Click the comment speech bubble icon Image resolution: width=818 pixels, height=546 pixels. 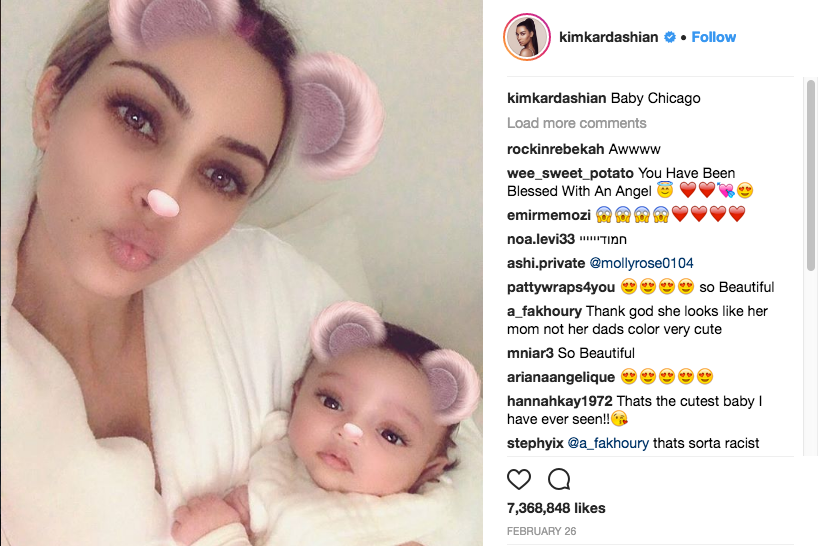559,479
